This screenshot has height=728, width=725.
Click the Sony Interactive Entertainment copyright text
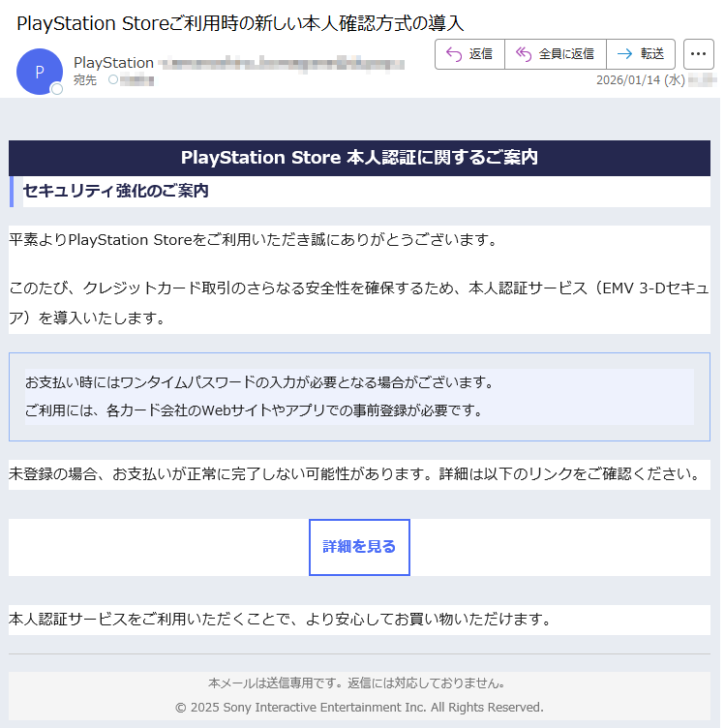359,707
